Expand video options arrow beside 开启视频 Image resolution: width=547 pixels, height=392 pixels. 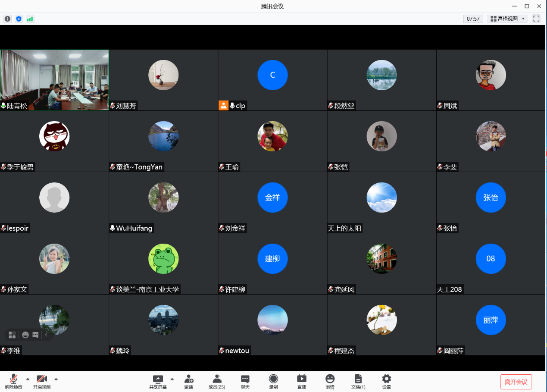pyautogui.click(x=56, y=379)
